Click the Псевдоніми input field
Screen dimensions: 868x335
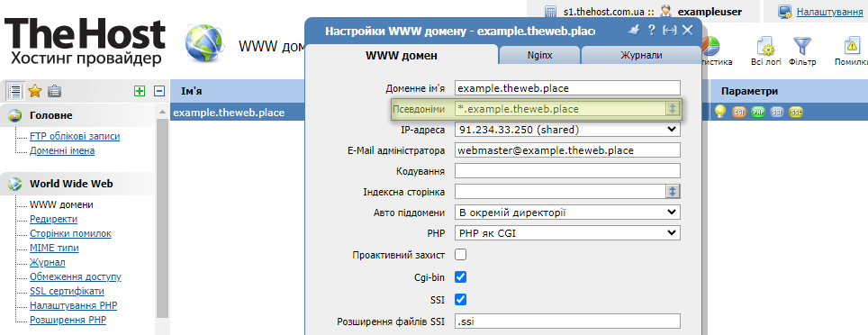click(560, 109)
